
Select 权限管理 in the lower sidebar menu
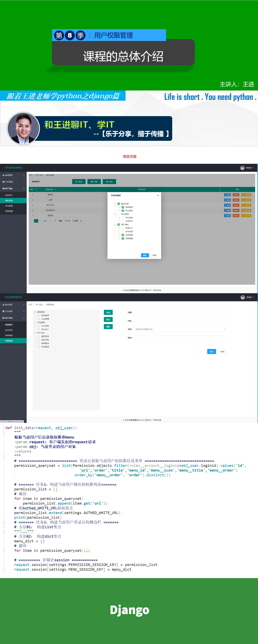[9, 340]
